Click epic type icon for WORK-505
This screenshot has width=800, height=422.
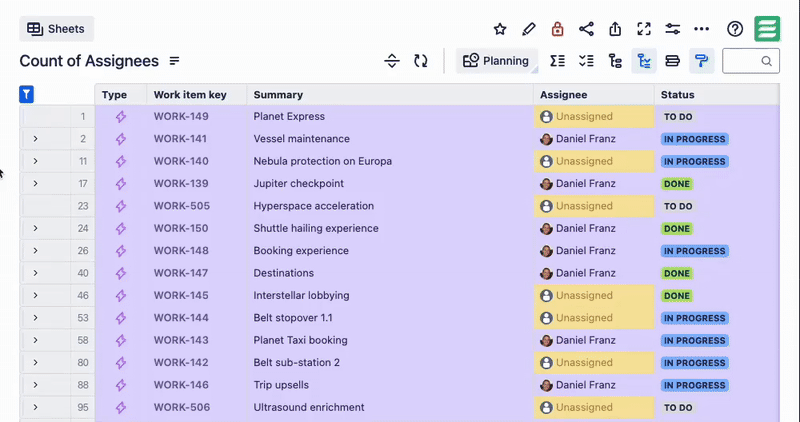[120, 206]
